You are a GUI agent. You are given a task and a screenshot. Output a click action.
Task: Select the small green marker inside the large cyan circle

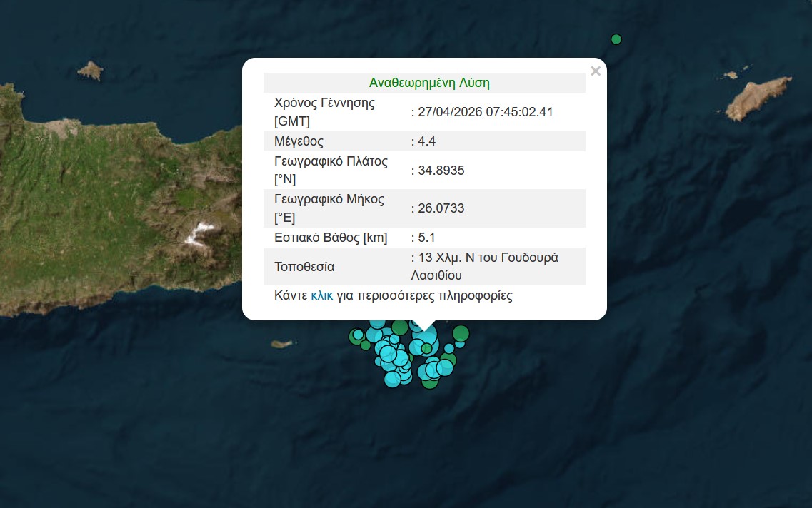click(x=426, y=348)
